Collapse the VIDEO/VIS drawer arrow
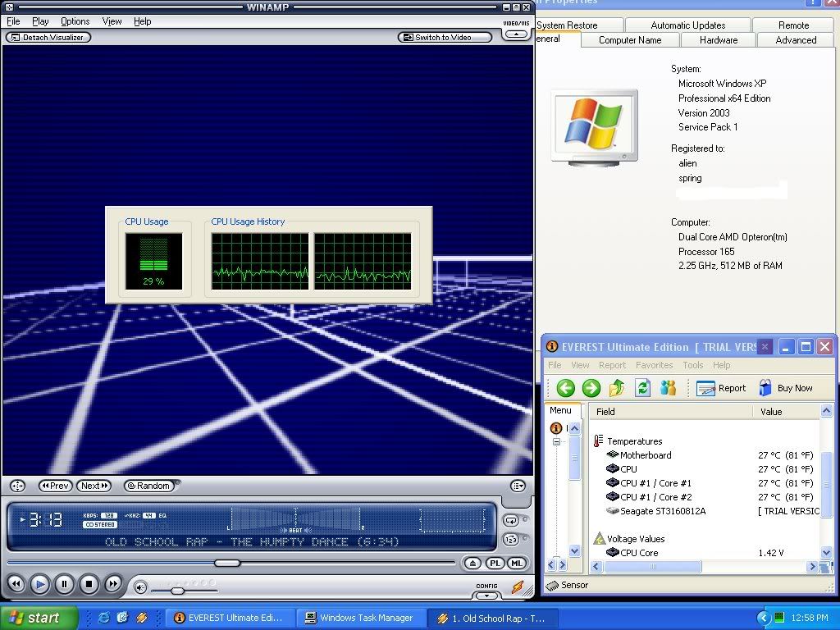This screenshot has height=630, width=840. 516,34
